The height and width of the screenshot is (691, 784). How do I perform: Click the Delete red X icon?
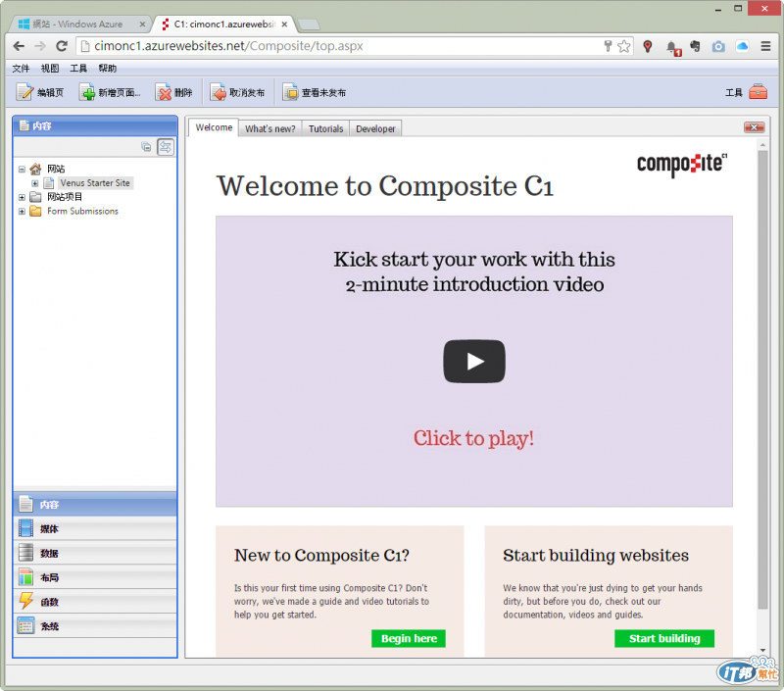point(164,92)
